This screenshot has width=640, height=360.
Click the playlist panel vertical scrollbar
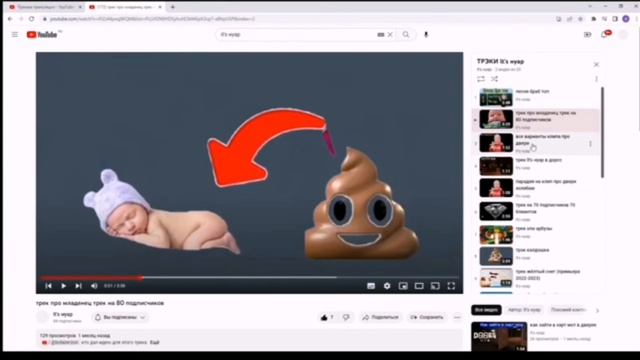click(602, 133)
